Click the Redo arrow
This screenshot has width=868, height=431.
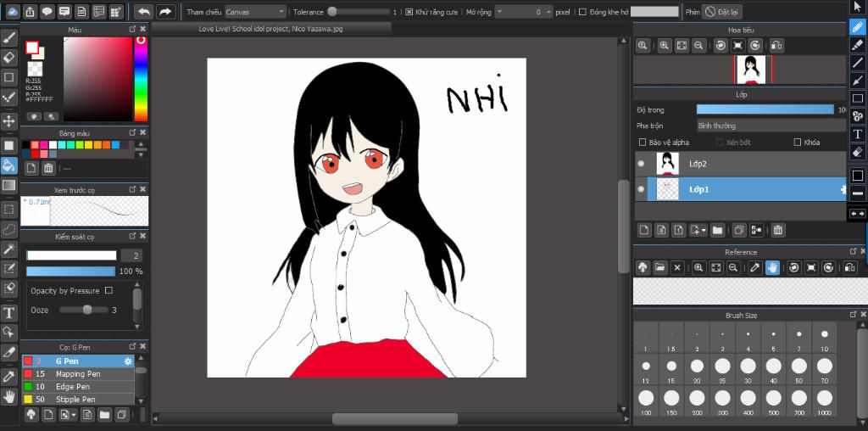(165, 11)
